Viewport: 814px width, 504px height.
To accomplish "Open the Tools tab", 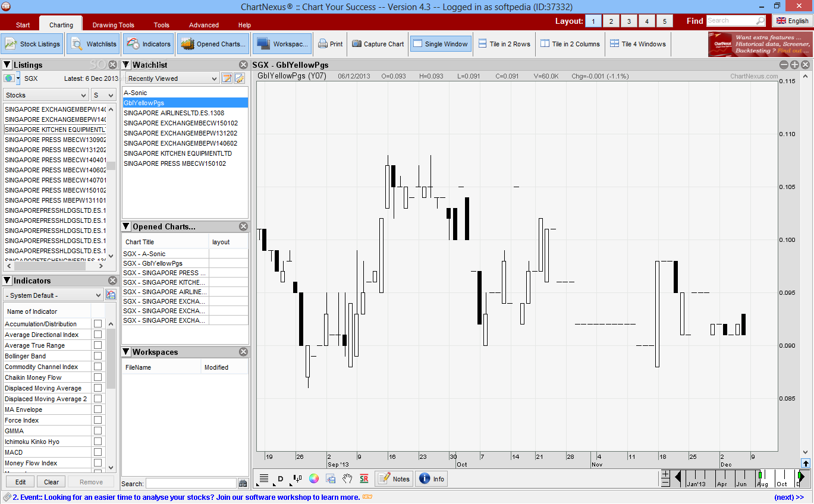I will (x=162, y=25).
